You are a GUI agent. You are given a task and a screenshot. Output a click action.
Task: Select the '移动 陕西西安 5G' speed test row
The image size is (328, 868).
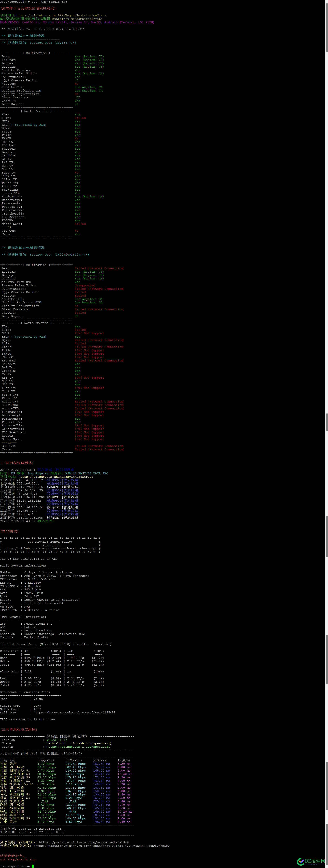[65, 798]
